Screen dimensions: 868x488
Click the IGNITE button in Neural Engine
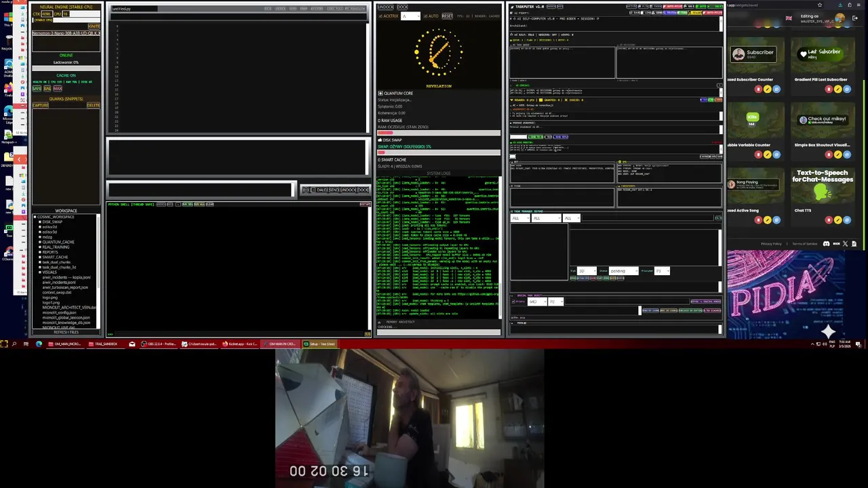94,26
